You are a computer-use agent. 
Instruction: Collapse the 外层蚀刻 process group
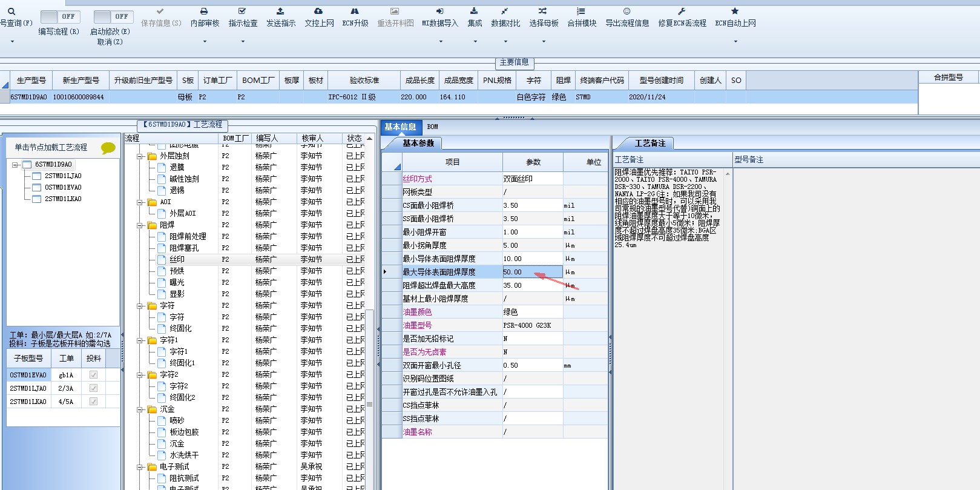(140, 156)
